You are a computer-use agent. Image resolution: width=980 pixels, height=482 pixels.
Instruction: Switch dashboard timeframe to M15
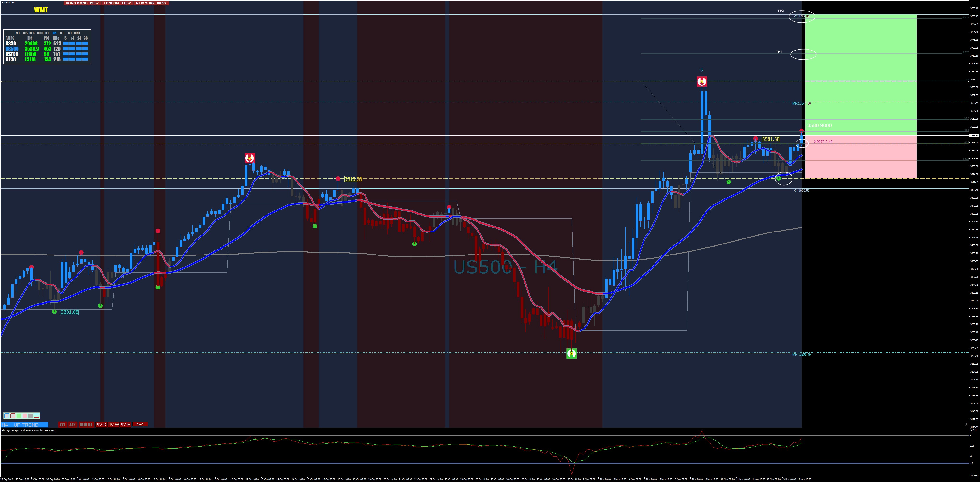coord(32,33)
